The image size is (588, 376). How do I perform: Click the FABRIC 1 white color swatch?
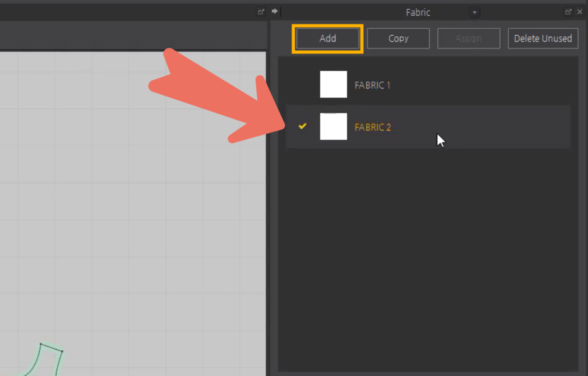click(334, 84)
